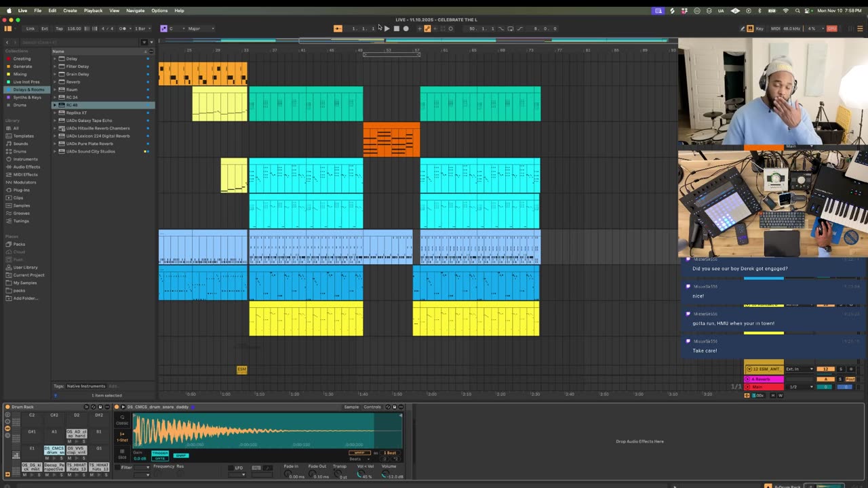Open the Playback menu
The image size is (868, 488).
(93, 10)
